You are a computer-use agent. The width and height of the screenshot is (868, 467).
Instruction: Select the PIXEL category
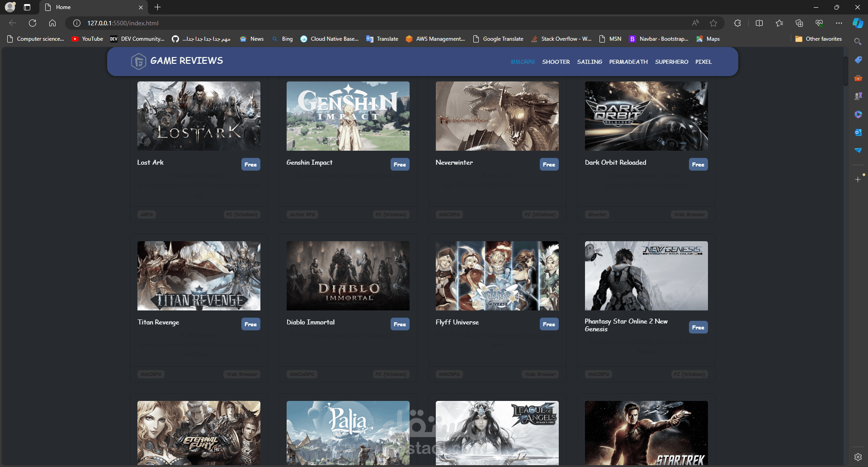click(x=703, y=62)
